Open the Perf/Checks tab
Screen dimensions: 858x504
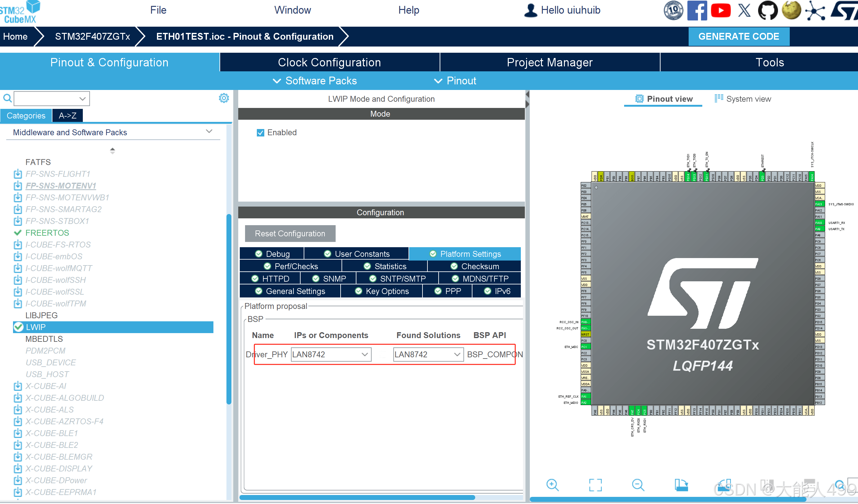coord(290,266)
